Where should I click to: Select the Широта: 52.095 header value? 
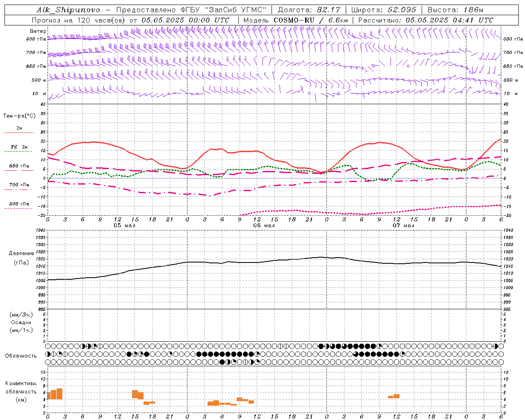pos(384,10)
